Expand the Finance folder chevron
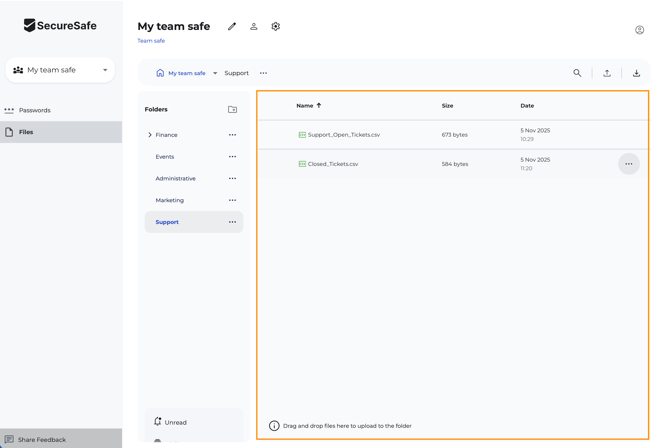 pos(150,135)
